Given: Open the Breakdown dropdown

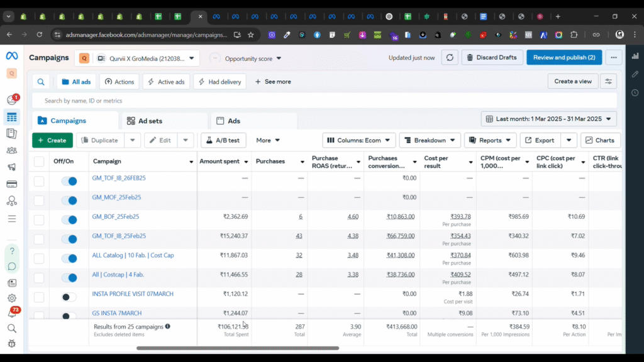Looking at the screenshot, I should click(x=430, y=140).
